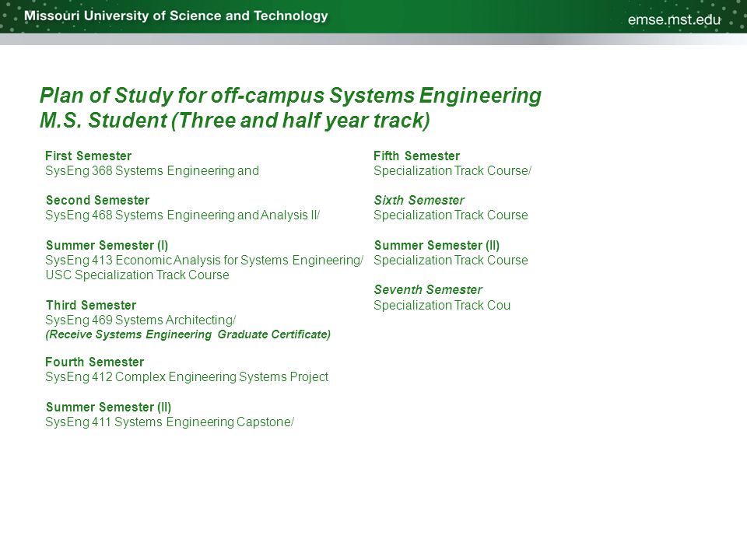Click the Second Semester heading
The image size is (747, 560).
pyautogui.click(x=97, y=200)
